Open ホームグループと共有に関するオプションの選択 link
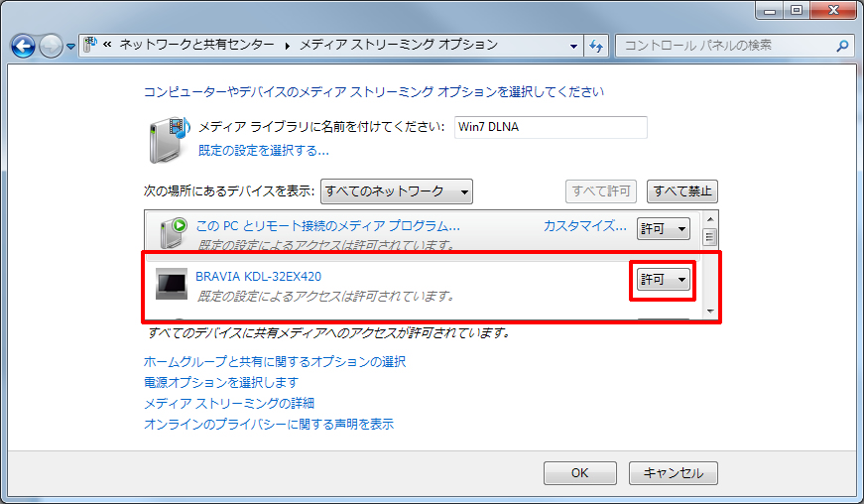The width and height of the screenshot is (864, 504). 275,361
